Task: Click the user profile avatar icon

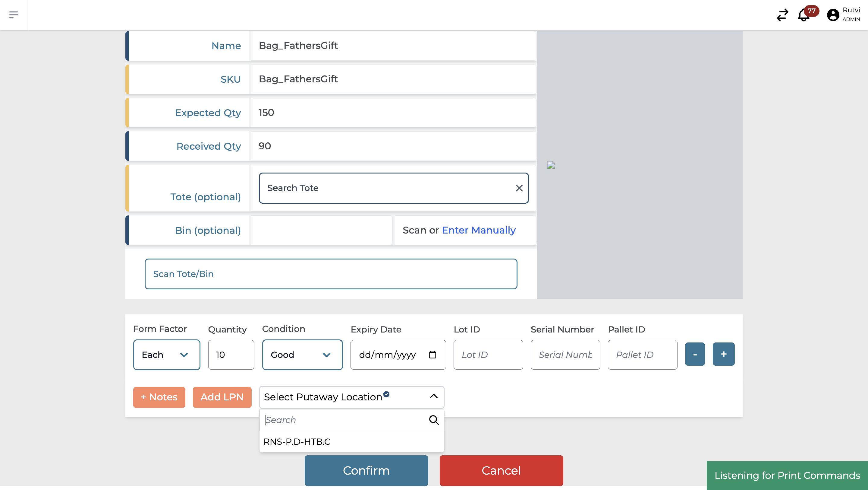Action: tap(833, 15)
